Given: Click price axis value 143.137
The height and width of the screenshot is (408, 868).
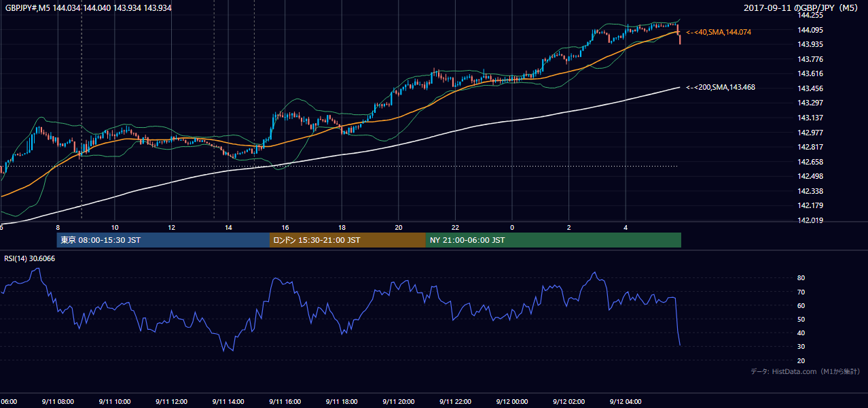Looking at the screenshot, I should tap(810, 118).
